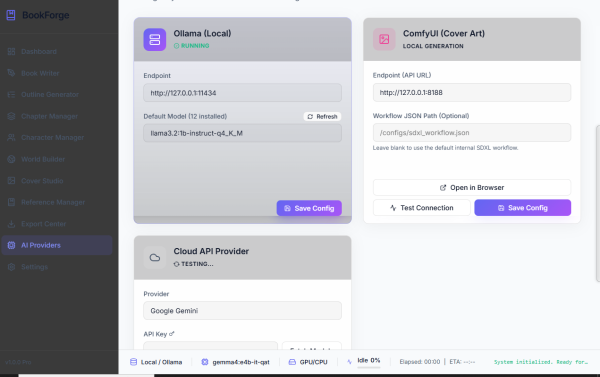Click Test Connection for ComfyUI
Screen dimensions: 600x377
click(x=422, y=208)
